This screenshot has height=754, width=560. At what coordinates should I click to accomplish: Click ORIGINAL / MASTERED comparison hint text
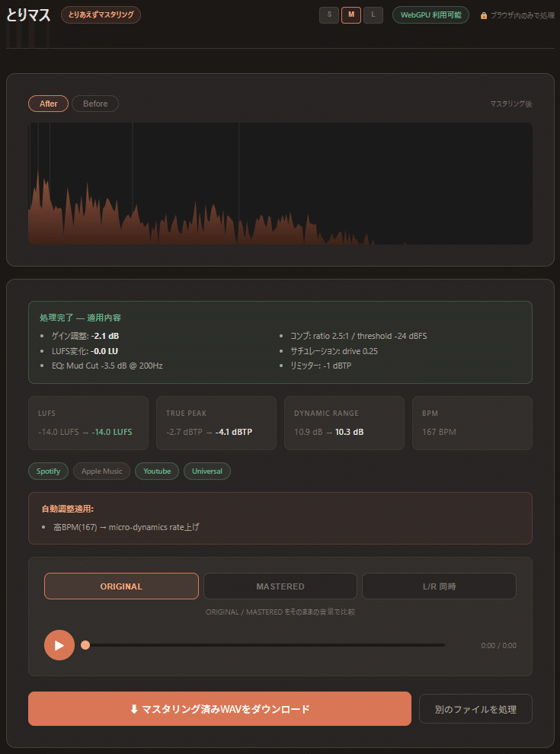pos(280,612)
